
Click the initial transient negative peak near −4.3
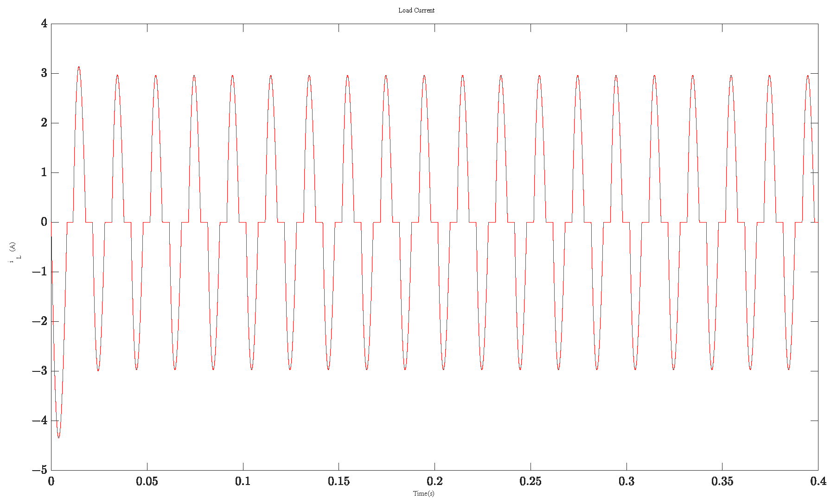click(58, 437)
